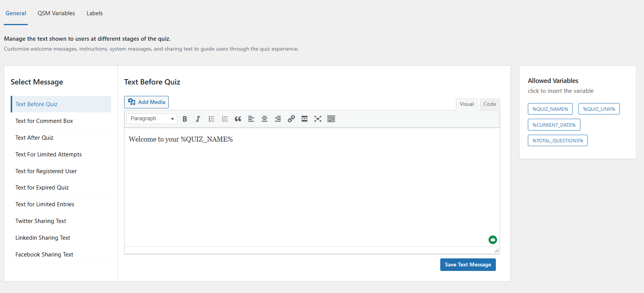Screen dimensions: 644x293
Task: Enter fullscreen editor mode
Action: [318, 119]
